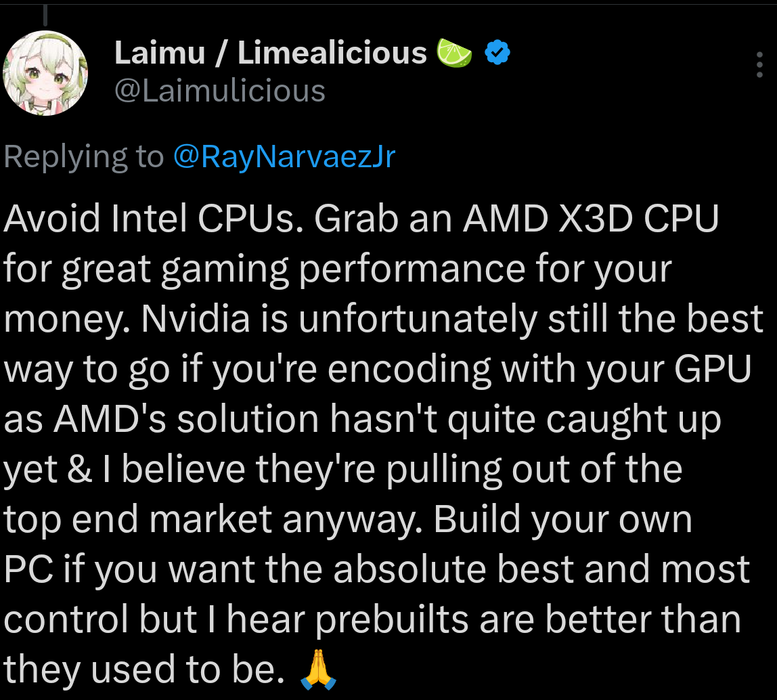
Task: Open the @RayNarvaezJr mention link
Action: [284, 157]
